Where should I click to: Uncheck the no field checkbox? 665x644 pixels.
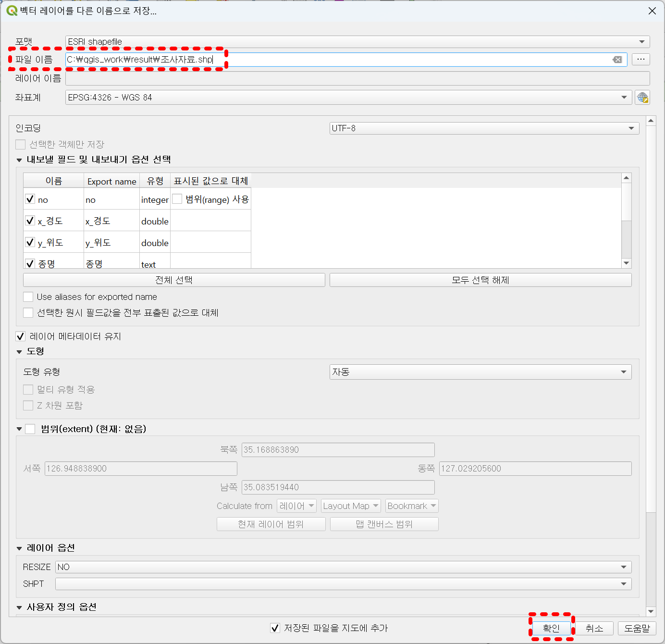[x=30, y=199]
